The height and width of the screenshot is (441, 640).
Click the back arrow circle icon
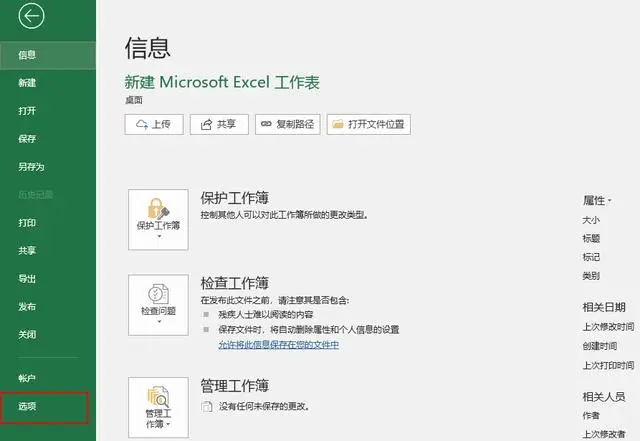coord(31,16)
